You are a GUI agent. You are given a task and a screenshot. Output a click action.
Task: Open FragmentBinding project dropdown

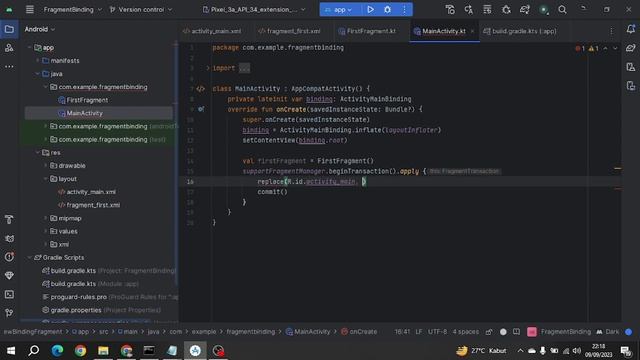point(73,9)
